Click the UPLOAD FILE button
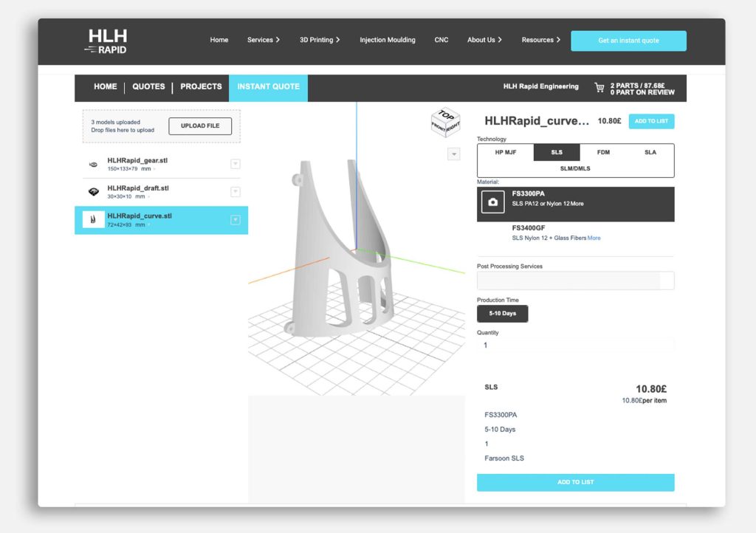This screenshot has height=533, width=756. [x=199, y=125]
